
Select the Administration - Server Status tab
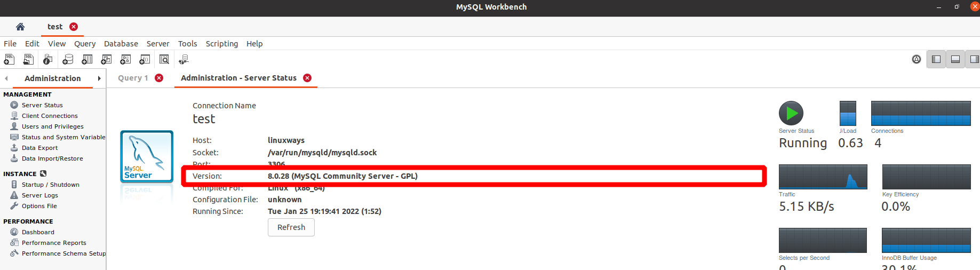[238, 78]
